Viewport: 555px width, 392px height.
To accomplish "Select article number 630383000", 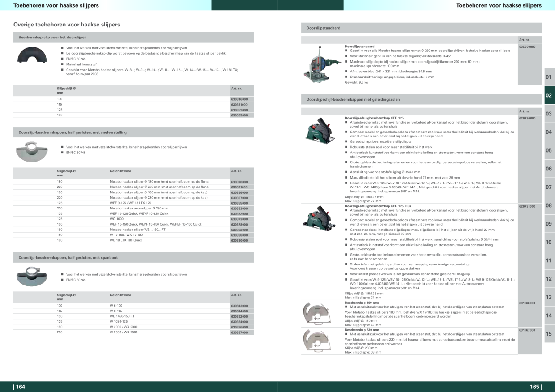I will (x=239, y=230).
